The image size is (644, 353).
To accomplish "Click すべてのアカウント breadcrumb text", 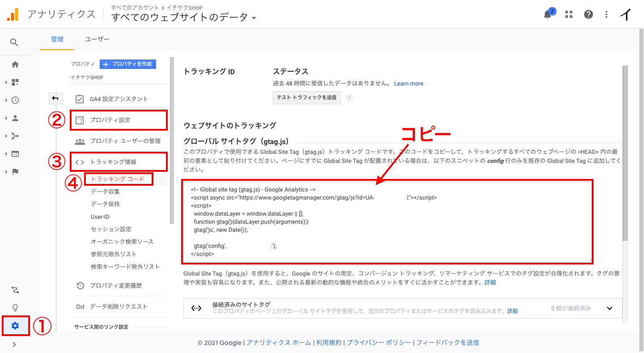I will [135, 8].
